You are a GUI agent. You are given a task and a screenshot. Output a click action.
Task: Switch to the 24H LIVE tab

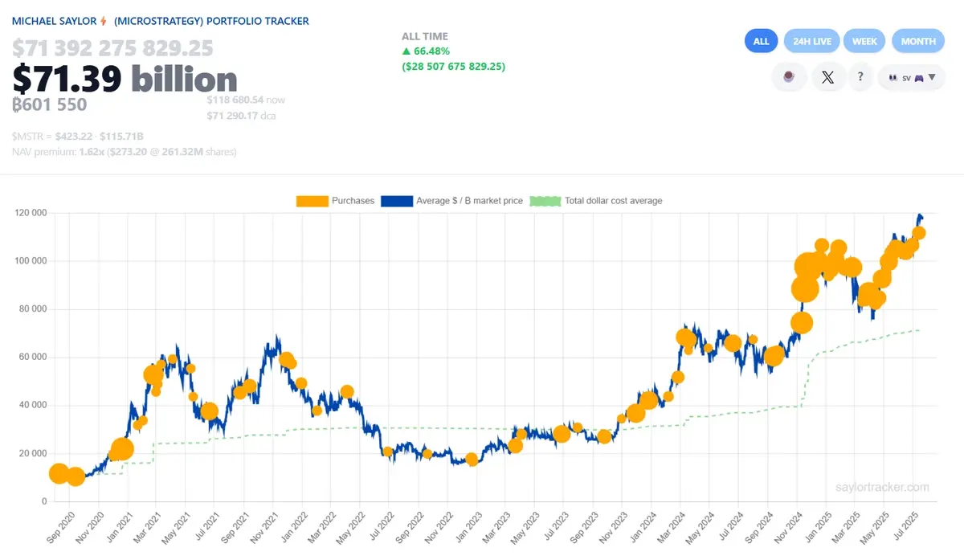tap(812, 41)
